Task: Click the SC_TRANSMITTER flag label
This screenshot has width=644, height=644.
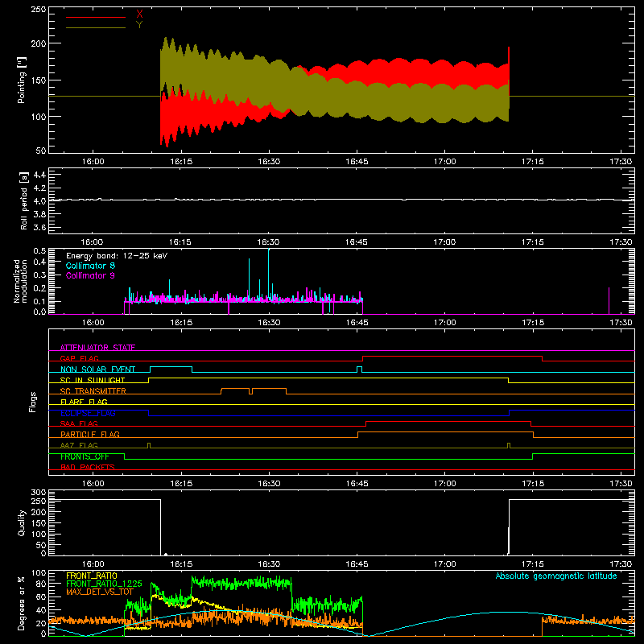Action: click(x=93, y=391)
